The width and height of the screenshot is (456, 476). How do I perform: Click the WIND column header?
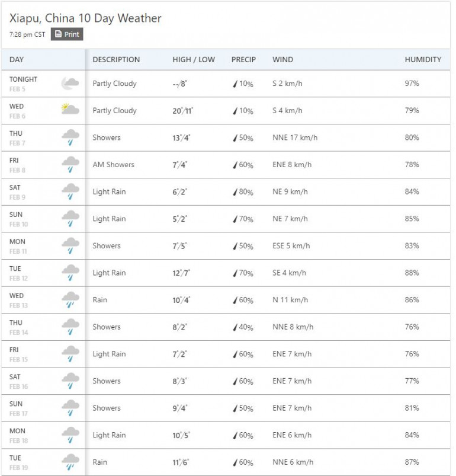(282, 59)
